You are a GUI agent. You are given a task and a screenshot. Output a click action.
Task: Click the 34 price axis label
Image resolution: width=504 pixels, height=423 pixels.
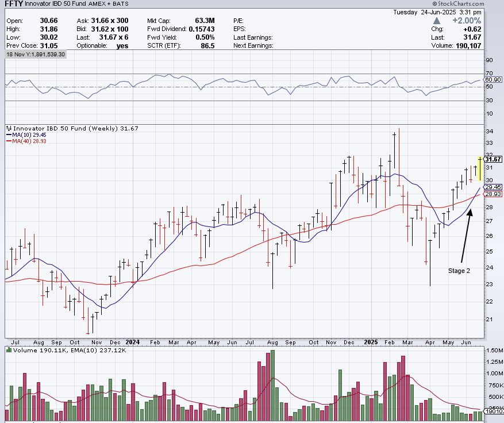click(x=489, y=131)
